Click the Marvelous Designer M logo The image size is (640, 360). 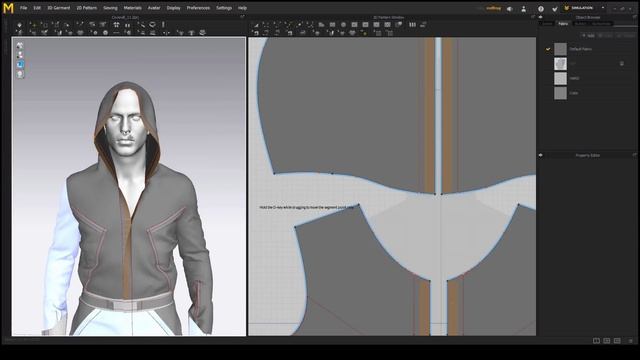[8, 8]
